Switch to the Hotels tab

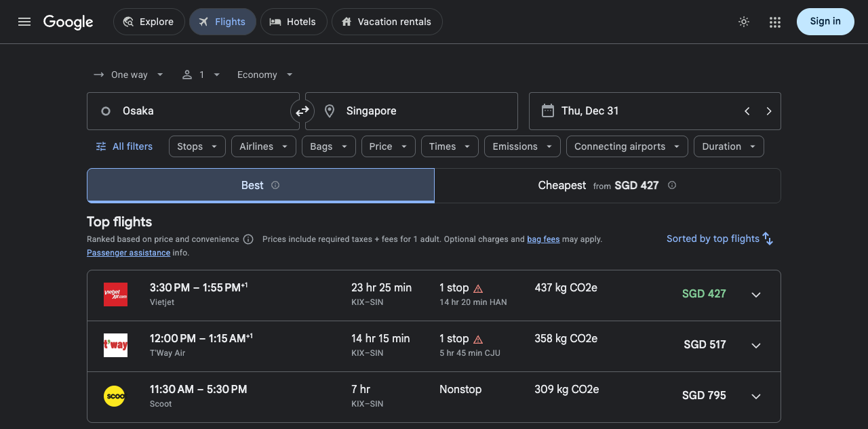[x=294, y=22]
